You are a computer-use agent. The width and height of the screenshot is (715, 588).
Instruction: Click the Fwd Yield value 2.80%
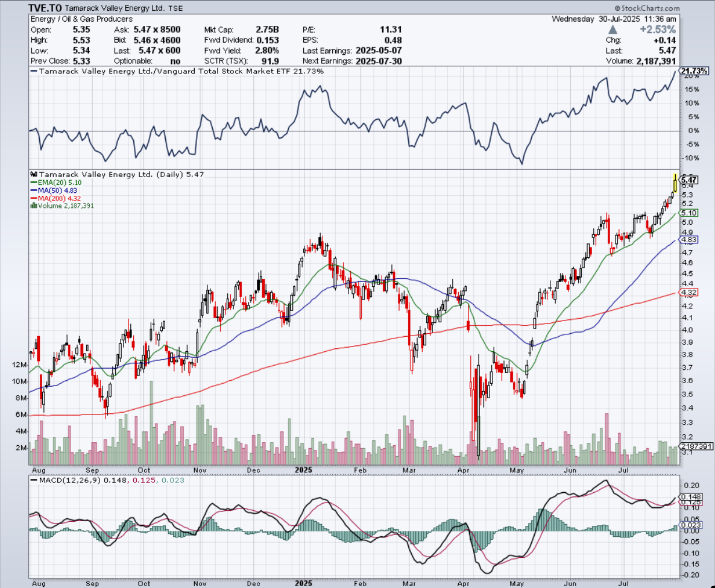point(266,51)
